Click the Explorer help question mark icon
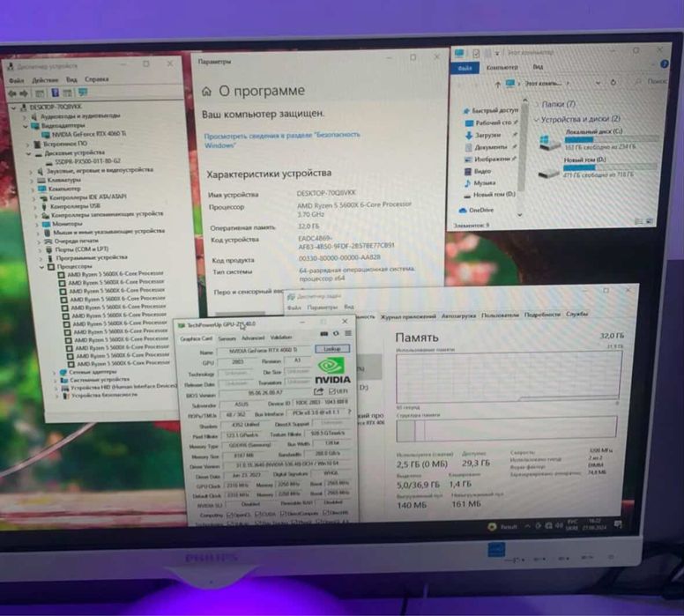 pyautogui.click(x=664, y=64)
